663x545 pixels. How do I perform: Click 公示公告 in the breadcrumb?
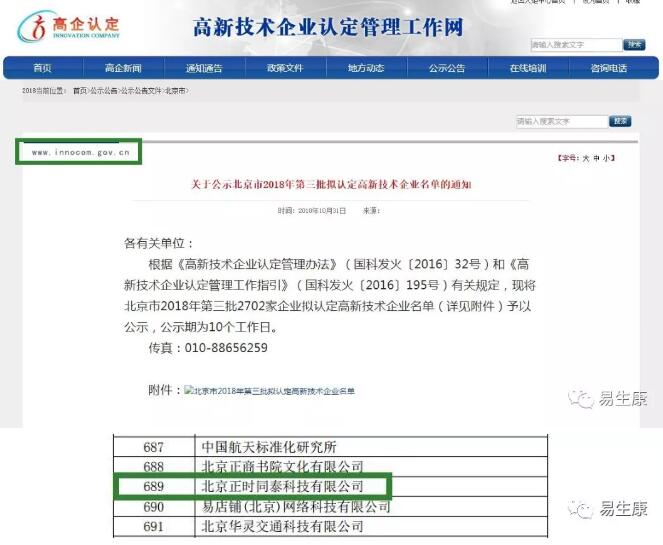tap(104, 90)
